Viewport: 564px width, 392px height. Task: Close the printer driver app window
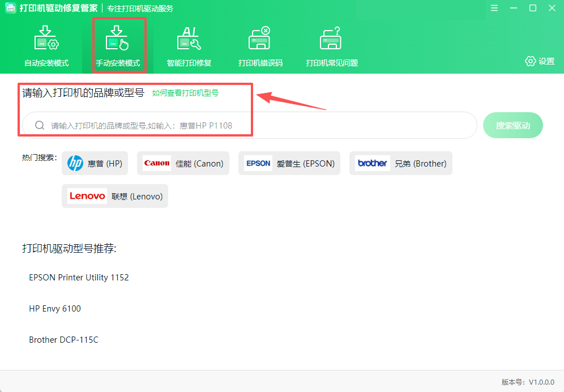tap(552, 8)
